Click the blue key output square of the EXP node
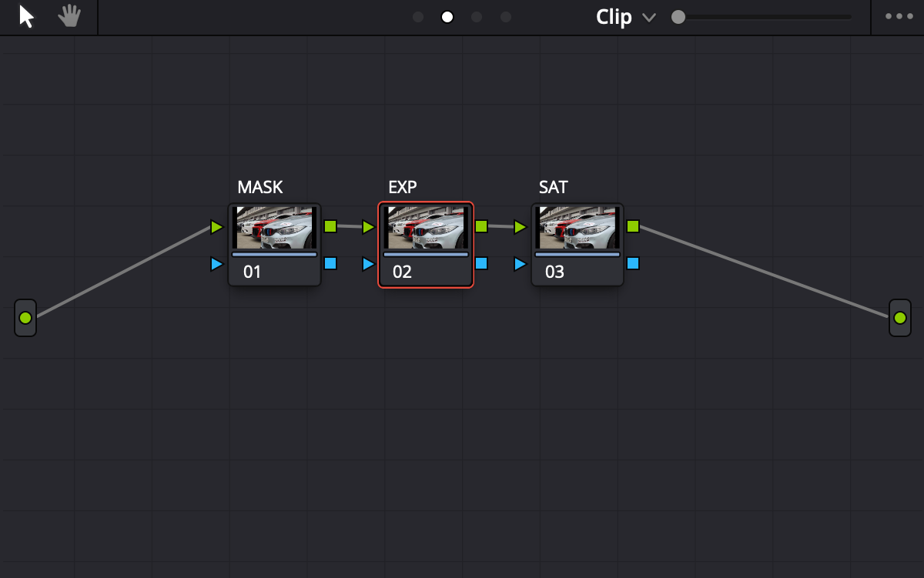The height and width of the screenshot is (578, 924). (480, 262)
